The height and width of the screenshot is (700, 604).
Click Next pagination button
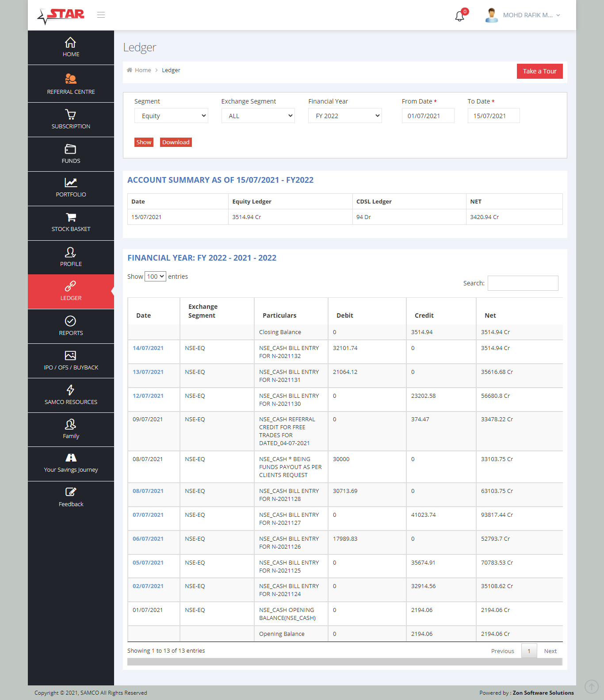pos(550,651)
